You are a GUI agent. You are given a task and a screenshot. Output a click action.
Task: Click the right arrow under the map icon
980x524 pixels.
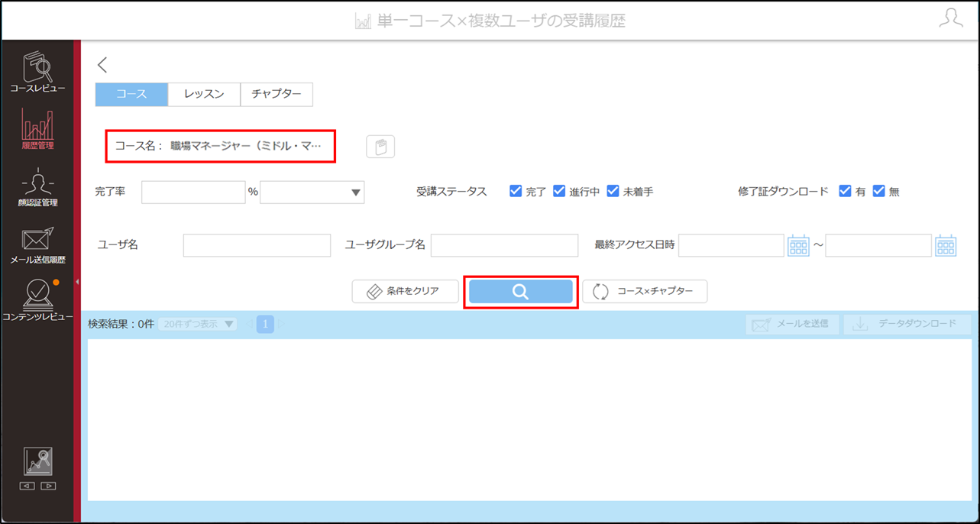coord(48,486)
